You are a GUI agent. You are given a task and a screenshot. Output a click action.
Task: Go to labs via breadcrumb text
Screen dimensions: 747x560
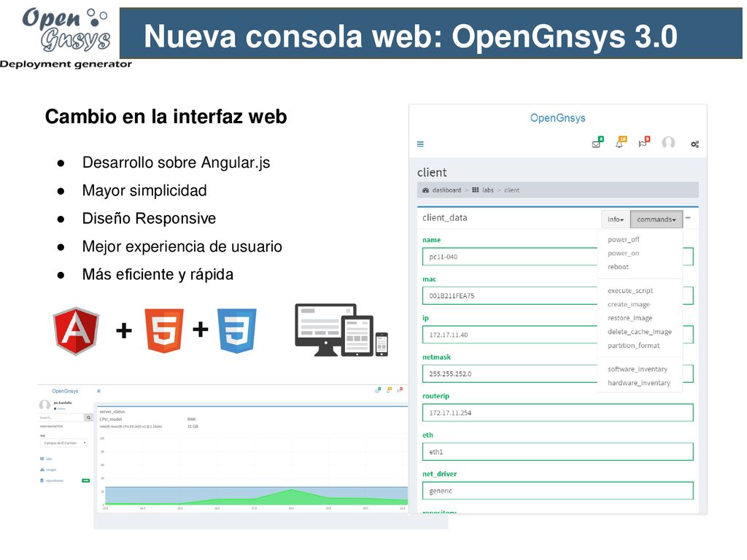tap(488, 190)
